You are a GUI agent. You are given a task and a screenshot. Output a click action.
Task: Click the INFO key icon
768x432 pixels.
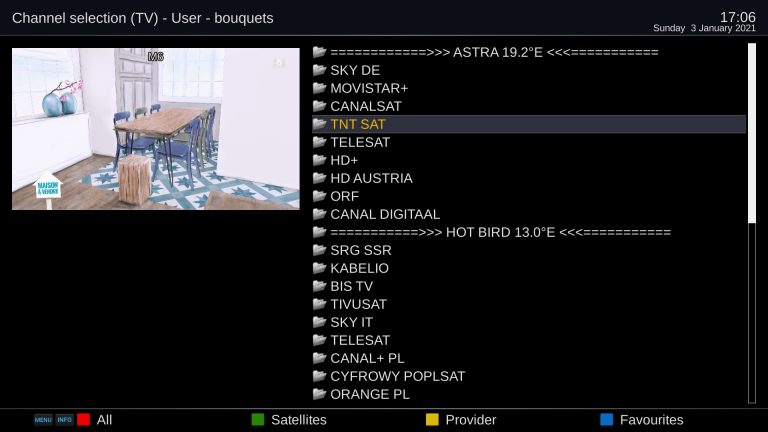(64, 420)
